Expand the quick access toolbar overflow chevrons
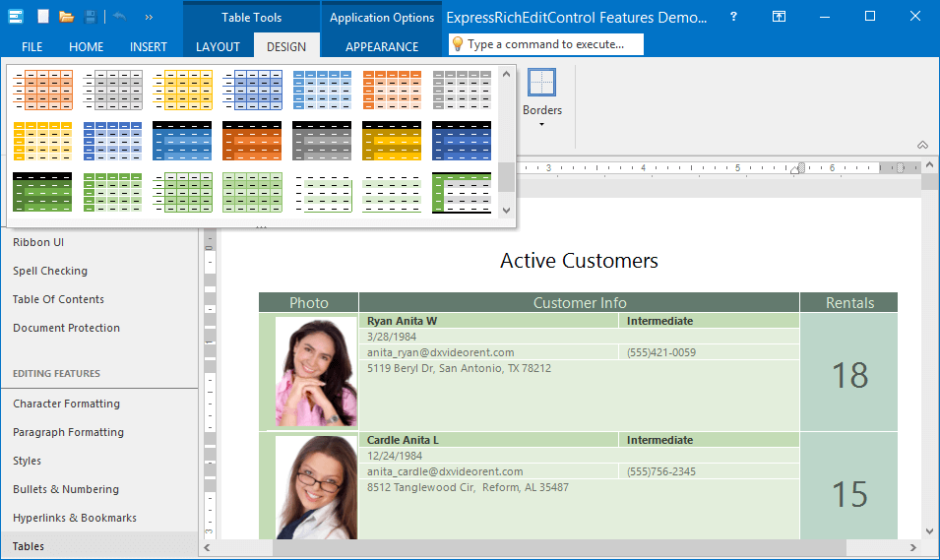Viewport: 940px width, 560px height. coord(149,17)
